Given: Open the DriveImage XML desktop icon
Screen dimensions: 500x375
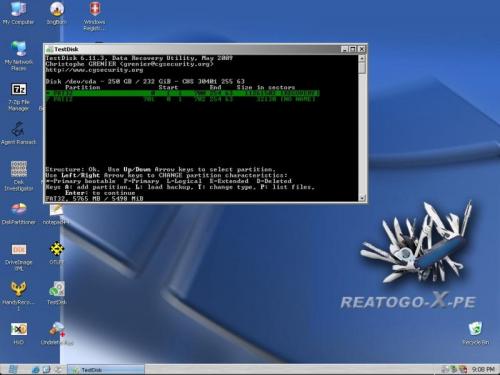Looking at the screenshot, I should pyautogui.click(x=19, y=257).
